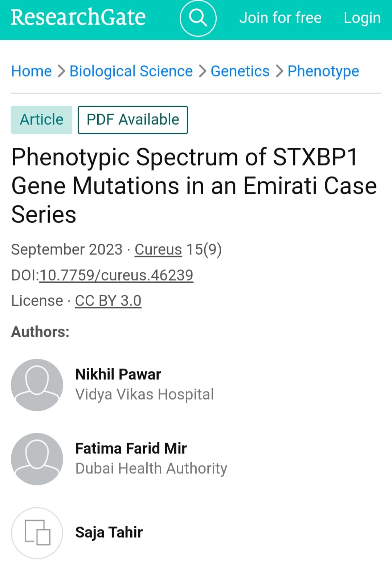Open Genetics breadcrumb

pyautogui.click(x=240, y=71)
